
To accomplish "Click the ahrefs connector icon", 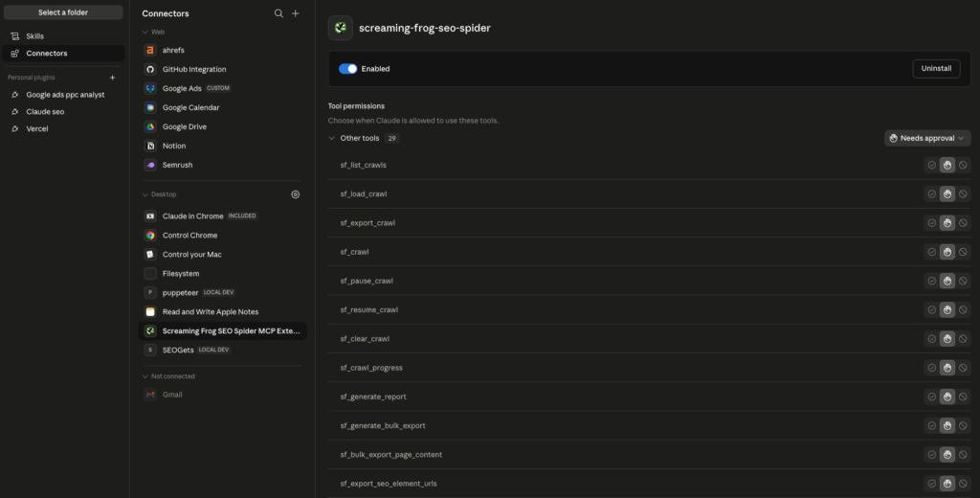I will click(150, 50).
